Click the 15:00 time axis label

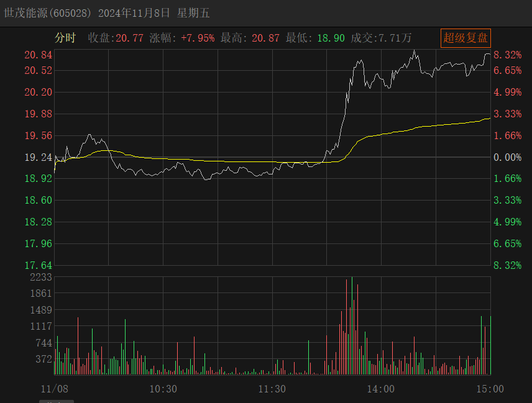489,389
